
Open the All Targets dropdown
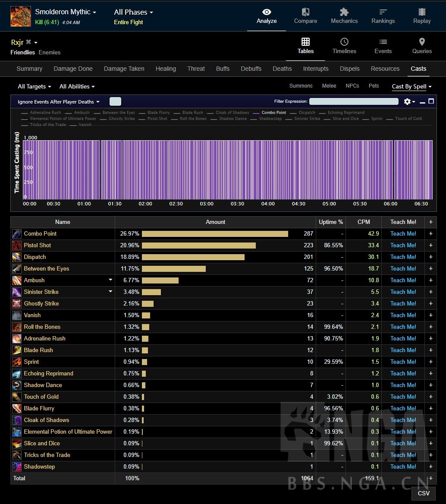click(34, 87)
